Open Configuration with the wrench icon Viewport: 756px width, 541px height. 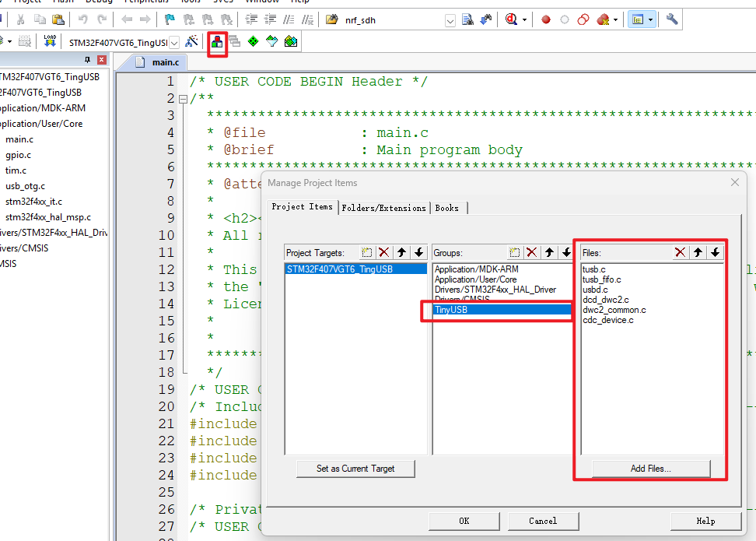coord(672,19)
